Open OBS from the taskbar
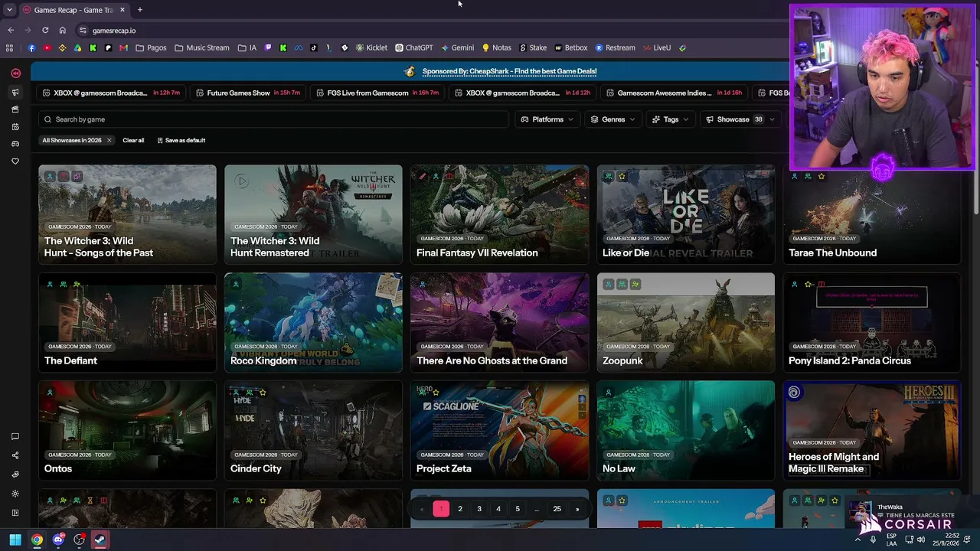This screenshot has width=980, height=551. point(79,540)
